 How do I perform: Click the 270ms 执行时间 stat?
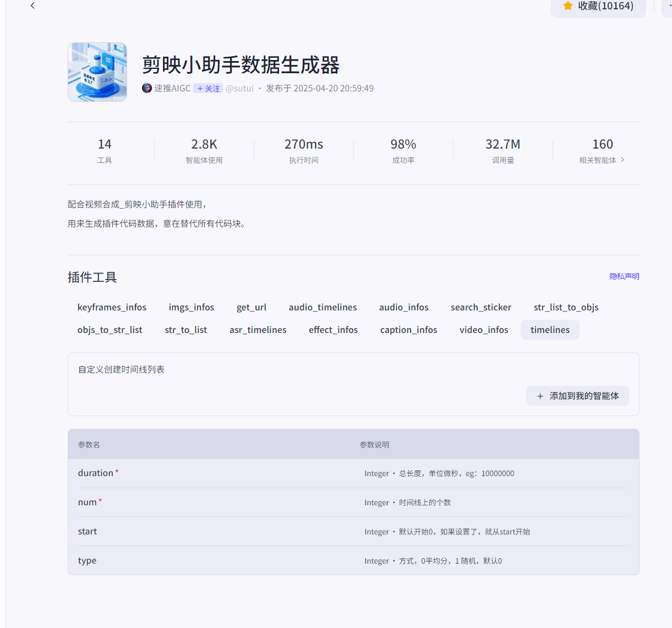point(304,151)
